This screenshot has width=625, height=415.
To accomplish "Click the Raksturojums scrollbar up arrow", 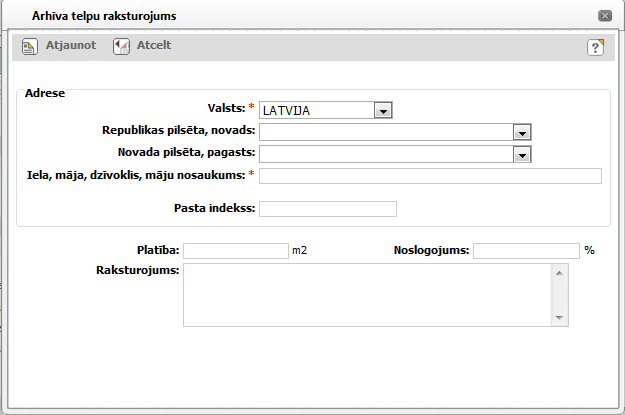I will click(x=560, y=272).
